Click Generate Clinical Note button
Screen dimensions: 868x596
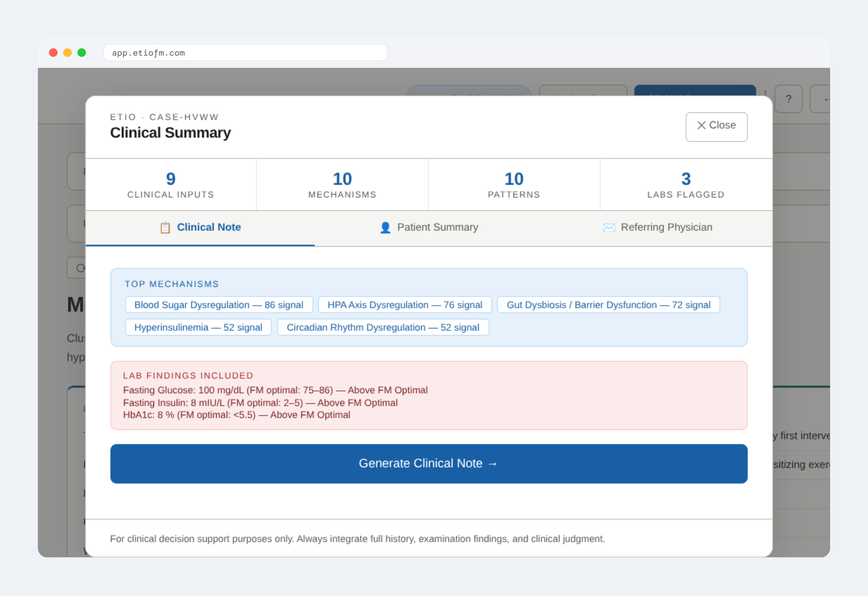429,463
